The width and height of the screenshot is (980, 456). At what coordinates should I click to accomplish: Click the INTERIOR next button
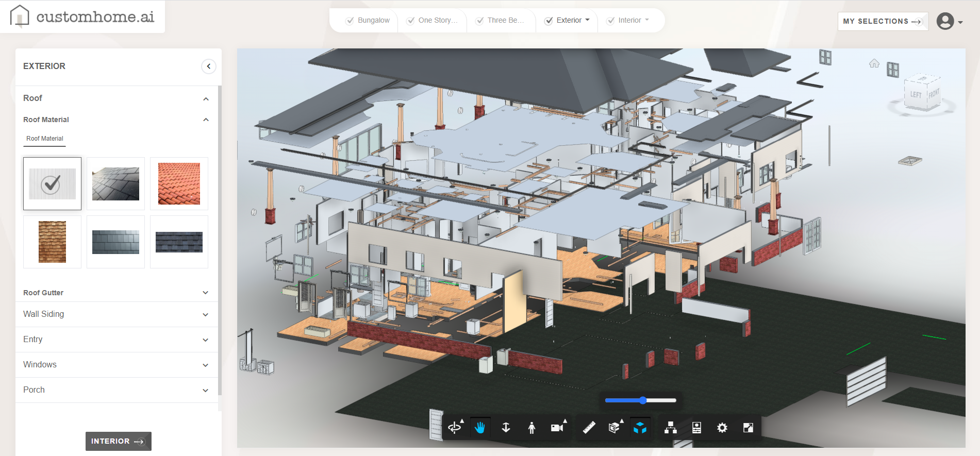coord(119,441)
